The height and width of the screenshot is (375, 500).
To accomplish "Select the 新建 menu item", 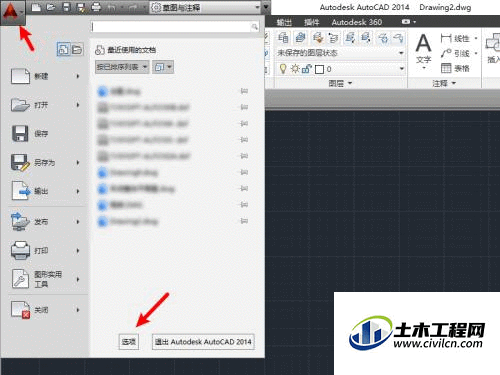I will coord(46,76).
